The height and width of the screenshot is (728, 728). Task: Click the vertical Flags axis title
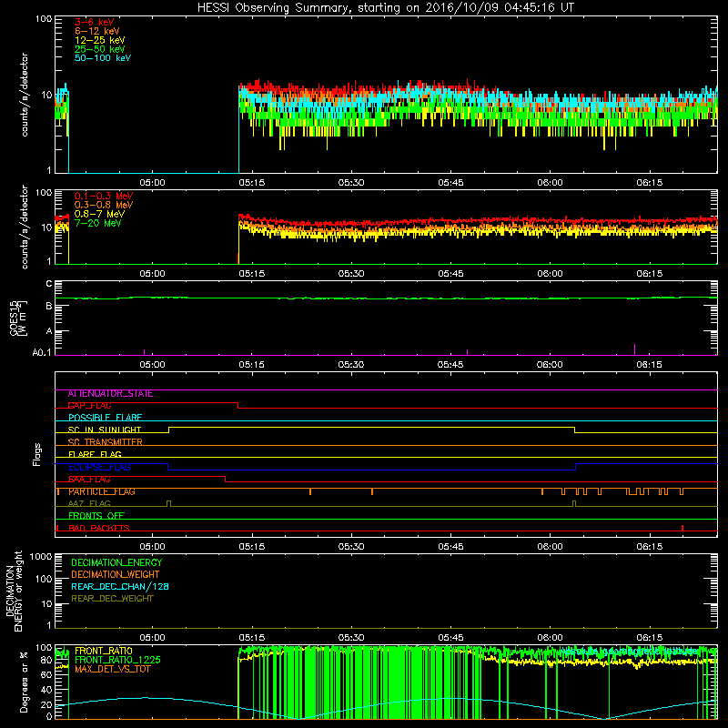(37, 454)
